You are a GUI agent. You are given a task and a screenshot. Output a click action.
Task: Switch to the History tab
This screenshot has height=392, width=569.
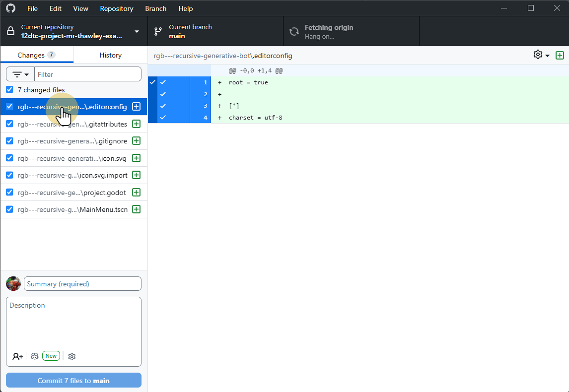click(110, 55)
